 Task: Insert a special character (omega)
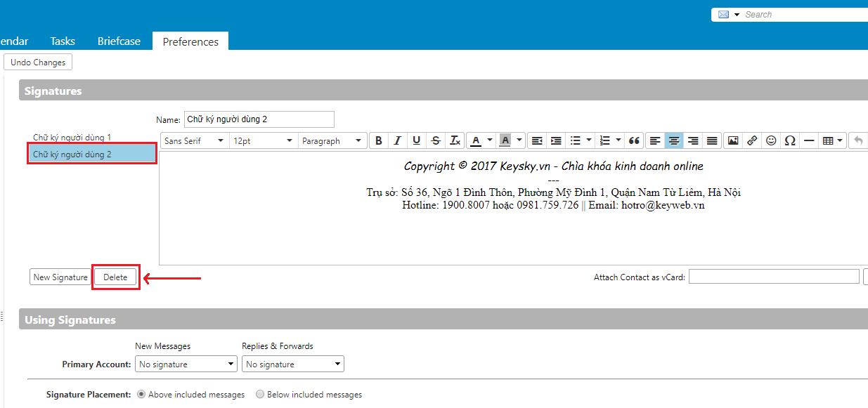pos(790,140)
